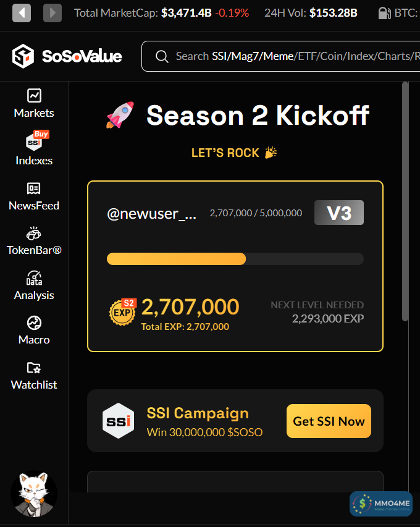
Task: Open the Markets chart icon in sidebar
Action: pos(34,96)
